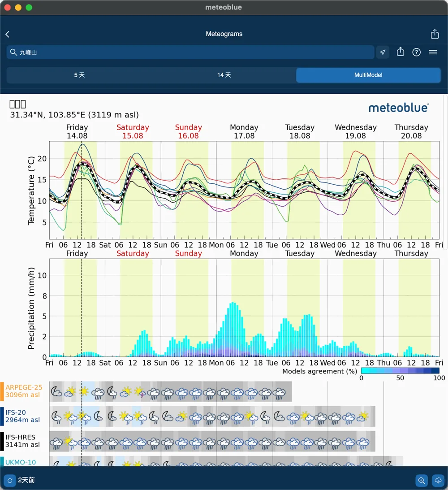Select IFS-20 model label
This screenshot has height=490, width=448.
pos(22,416)
